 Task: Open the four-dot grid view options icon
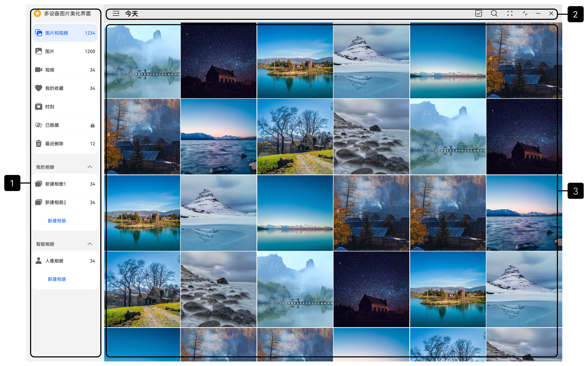tap(510, 14)
